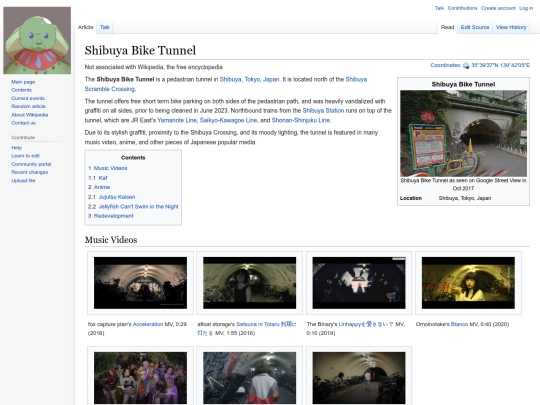
Task: Open Omoinotake's Blanco thumbnail
Action: (468, 283)
